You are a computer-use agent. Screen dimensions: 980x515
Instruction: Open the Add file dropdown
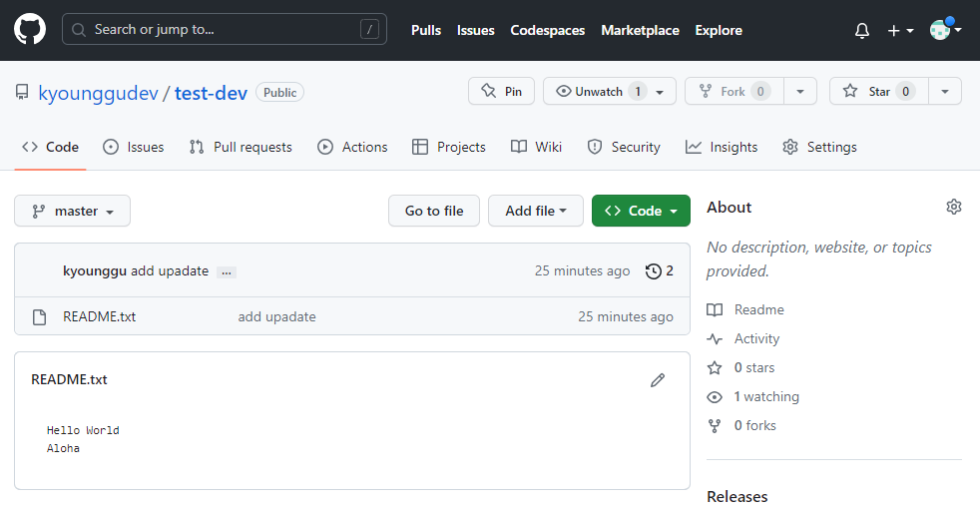[x=536, y=211]
